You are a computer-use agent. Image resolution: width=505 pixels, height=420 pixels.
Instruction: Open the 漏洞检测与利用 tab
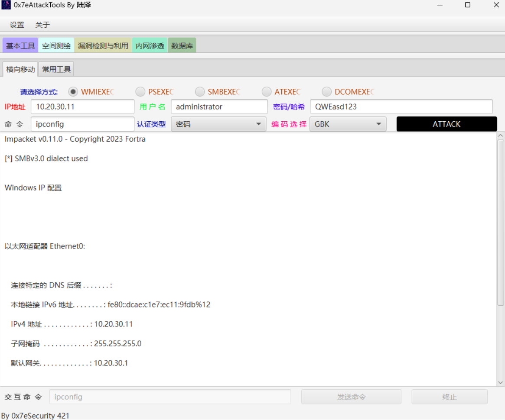(103, 45)
